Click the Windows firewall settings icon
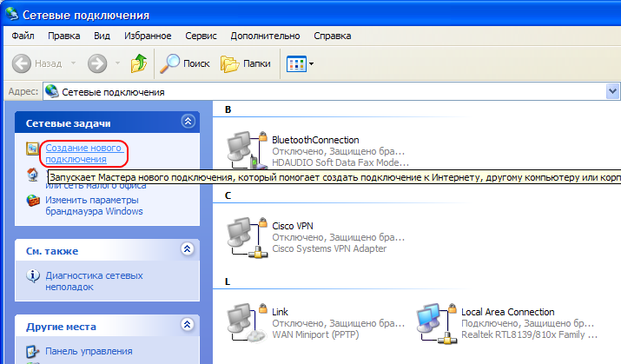 click(x=33, y=204)
